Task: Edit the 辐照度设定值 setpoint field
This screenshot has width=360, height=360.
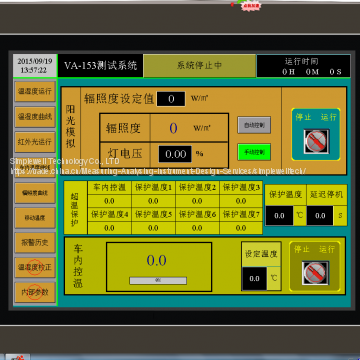Action: [171, 99]
